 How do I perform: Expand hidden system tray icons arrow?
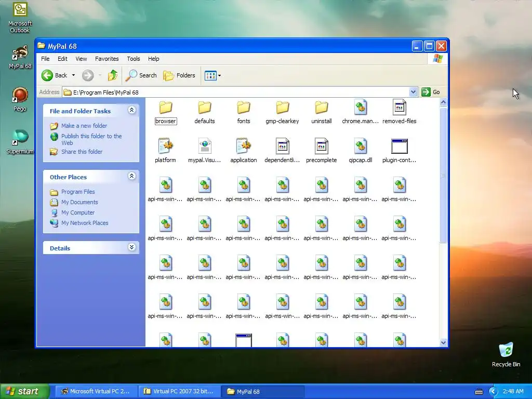pos(493,392)
